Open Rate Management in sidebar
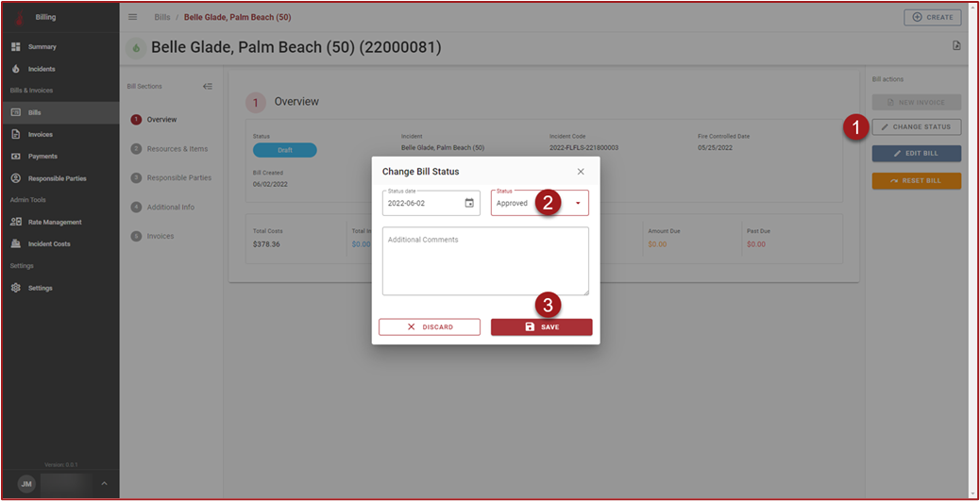The height and width of the screenshot is (501, 980). [x=54, y=222]
